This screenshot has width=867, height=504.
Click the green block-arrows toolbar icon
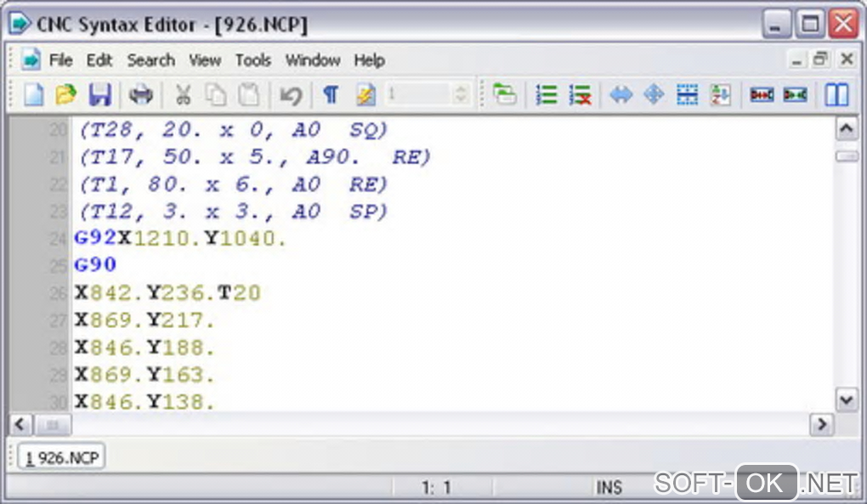[x=795, y=95]
